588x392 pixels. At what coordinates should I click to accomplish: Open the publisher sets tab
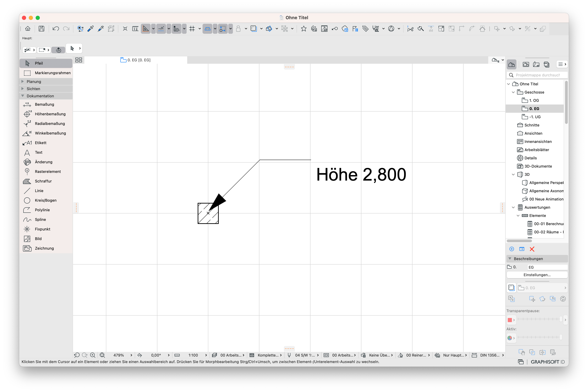(x=547, y=64)
